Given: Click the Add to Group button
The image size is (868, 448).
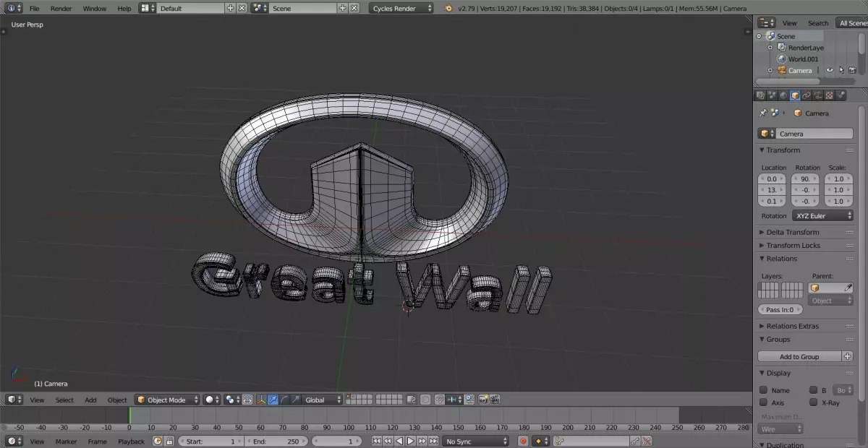Looking at the screenshot, I should click(x=799, y=356).
